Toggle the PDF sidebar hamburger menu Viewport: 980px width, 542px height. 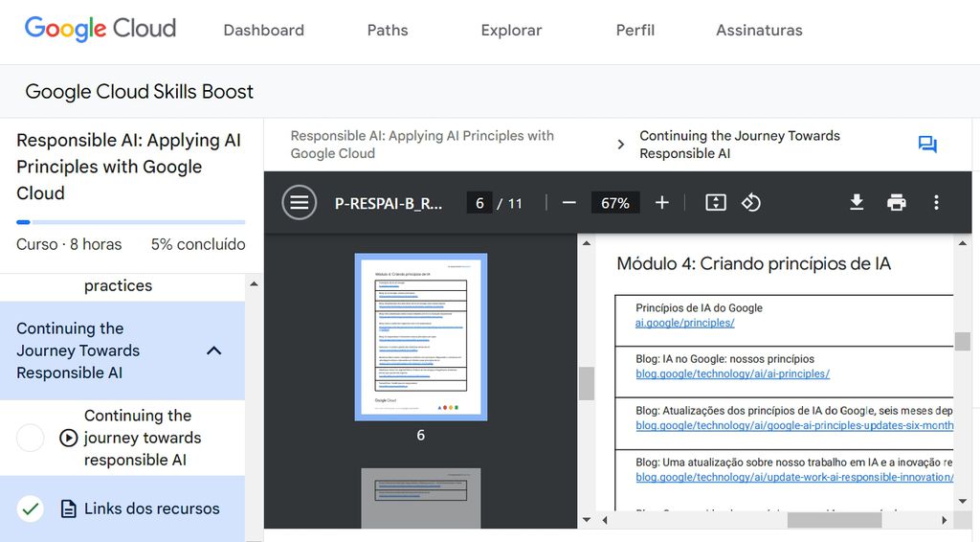click(x=300, y=203)
